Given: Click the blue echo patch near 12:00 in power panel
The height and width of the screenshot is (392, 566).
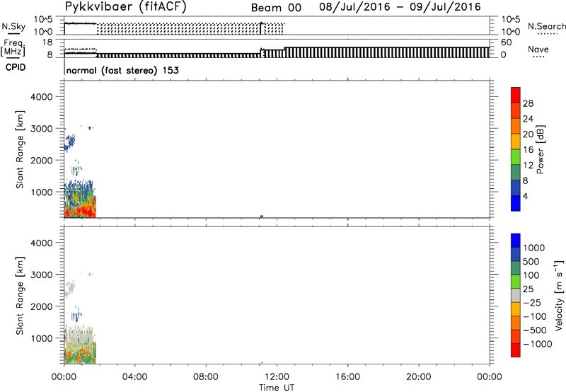Looking at the screenshot, I should pos(261,217).
